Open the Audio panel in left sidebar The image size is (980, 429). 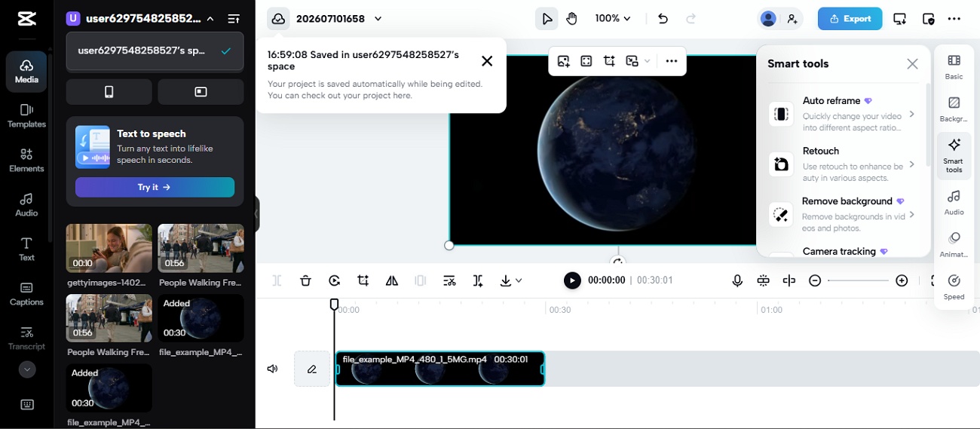[x=26, y=205]
